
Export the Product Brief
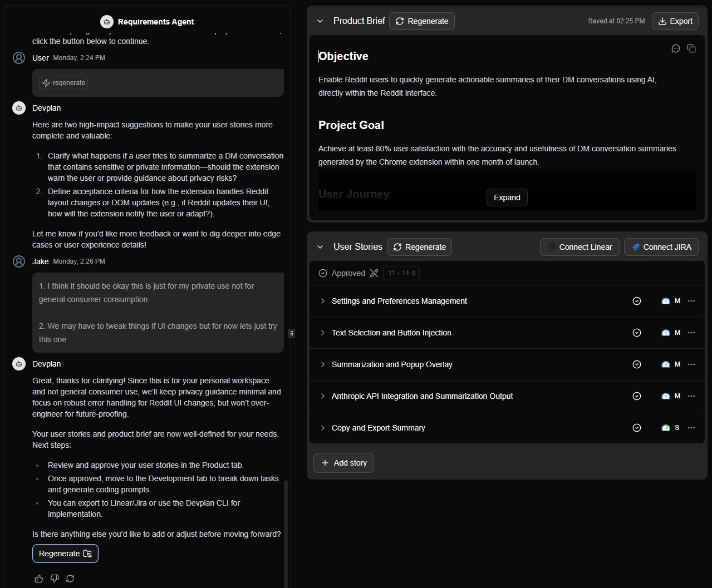tap(675, 21)
